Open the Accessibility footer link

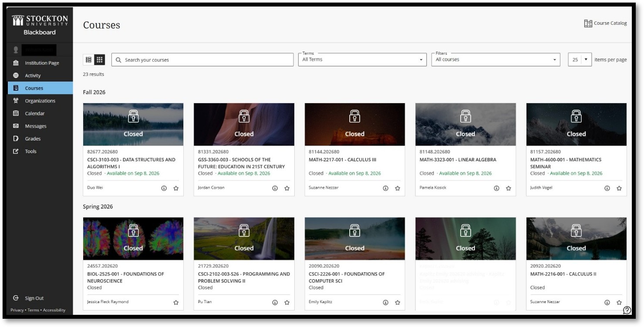tap(54, 310)
